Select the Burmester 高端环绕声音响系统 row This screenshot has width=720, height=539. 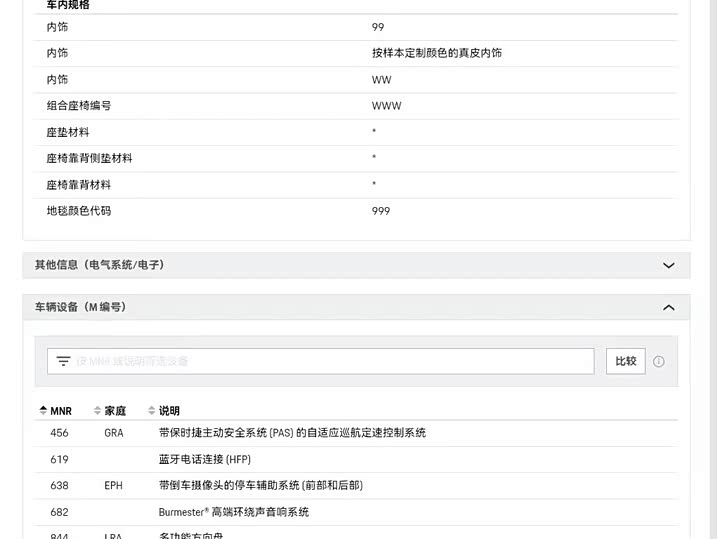click(233, 512)
